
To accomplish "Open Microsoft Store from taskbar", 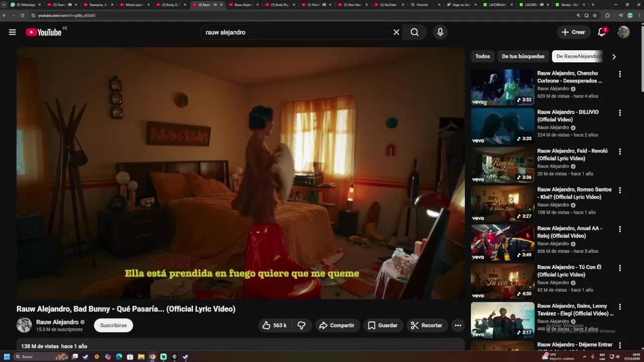I will 130,356.
